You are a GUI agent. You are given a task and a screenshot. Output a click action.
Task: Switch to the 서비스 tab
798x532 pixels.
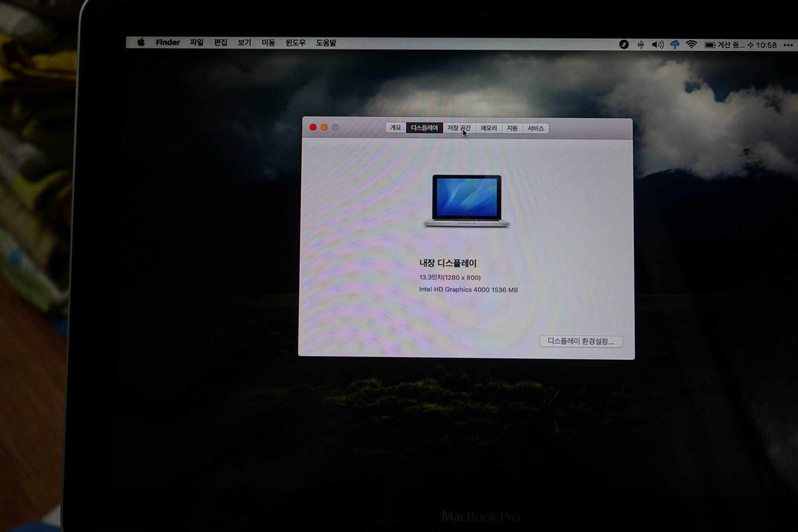tap(535, 128)
